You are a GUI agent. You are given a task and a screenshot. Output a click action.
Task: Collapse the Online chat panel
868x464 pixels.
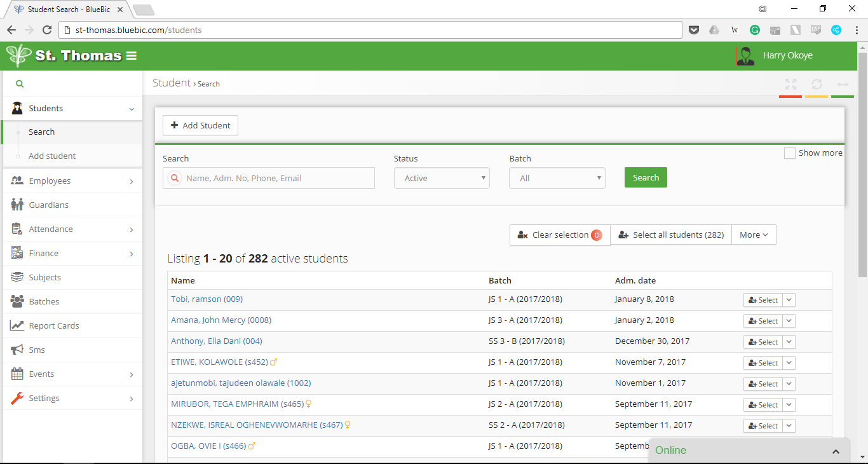coord(836,450)
